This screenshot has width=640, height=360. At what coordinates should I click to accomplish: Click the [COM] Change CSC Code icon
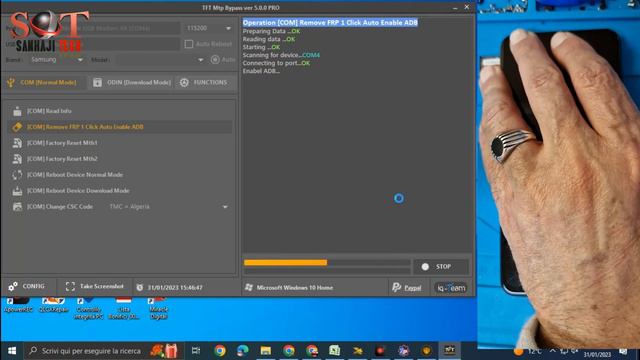[x=17, y=207]
